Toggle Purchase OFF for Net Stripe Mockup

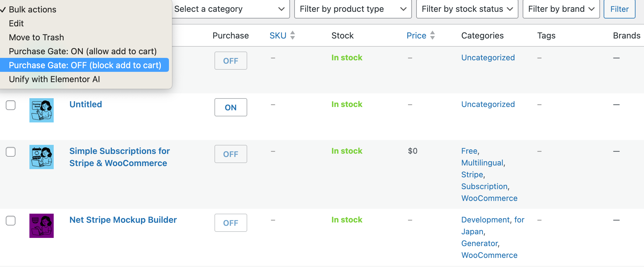(x=231, y=223)
